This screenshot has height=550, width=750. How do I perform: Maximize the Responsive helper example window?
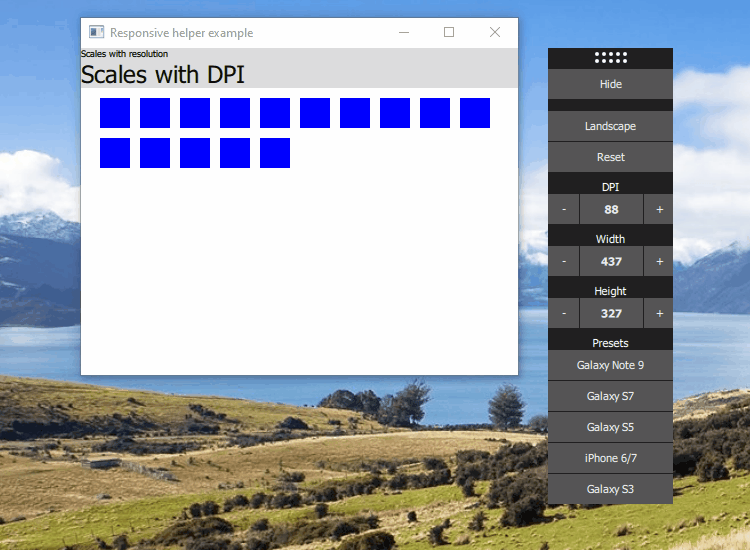(449, 33)
